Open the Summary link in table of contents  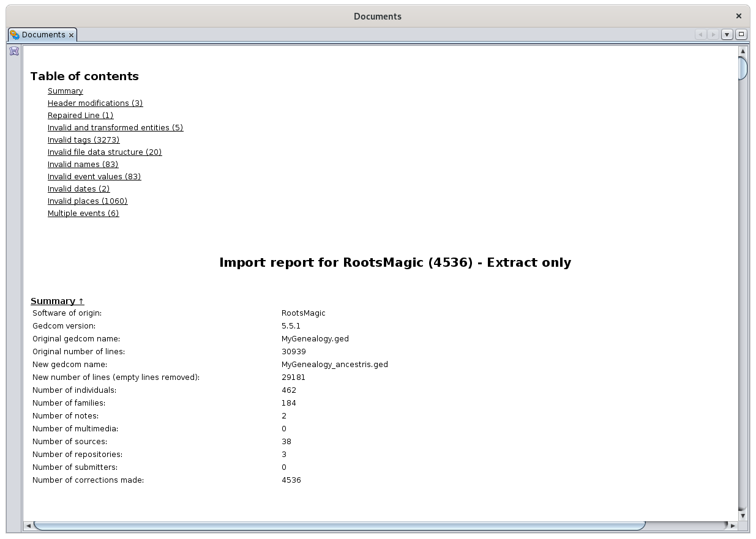tap(65, 91)
